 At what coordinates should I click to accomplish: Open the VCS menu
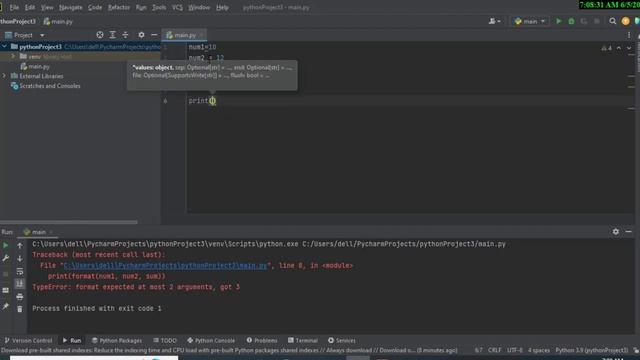177,7
